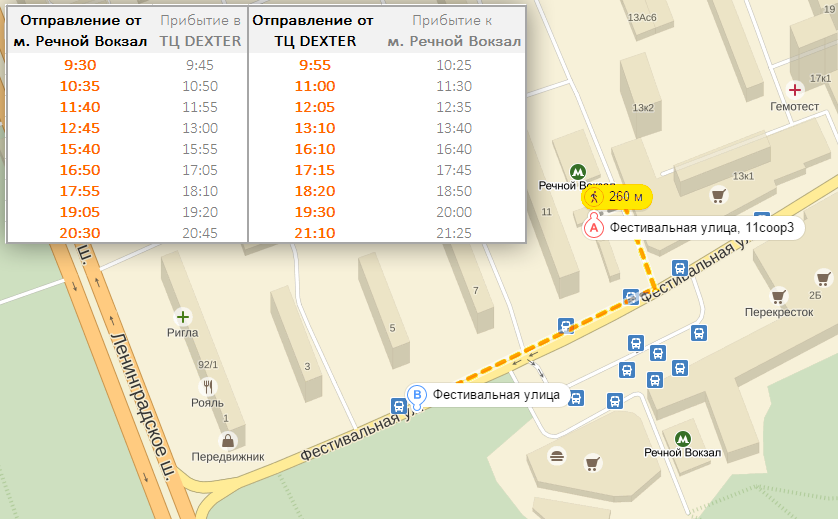Click the Фестивальная улица label at marker B
The width and height of the screenshot is (838, 519).
coord(496,395)
